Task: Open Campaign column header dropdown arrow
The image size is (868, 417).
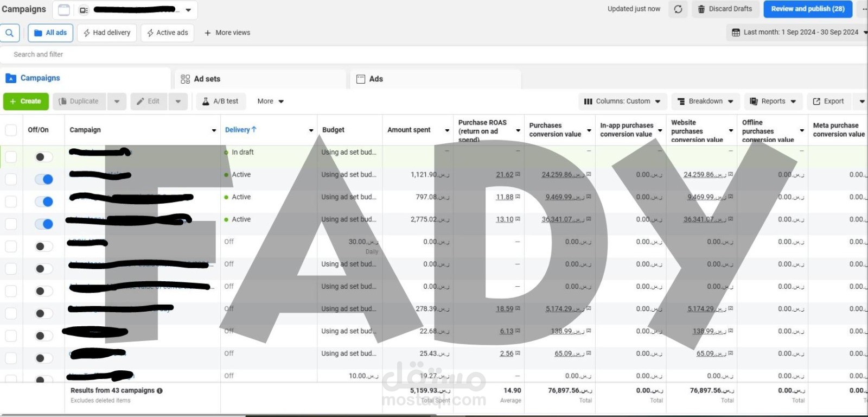Action: (214, 130)
